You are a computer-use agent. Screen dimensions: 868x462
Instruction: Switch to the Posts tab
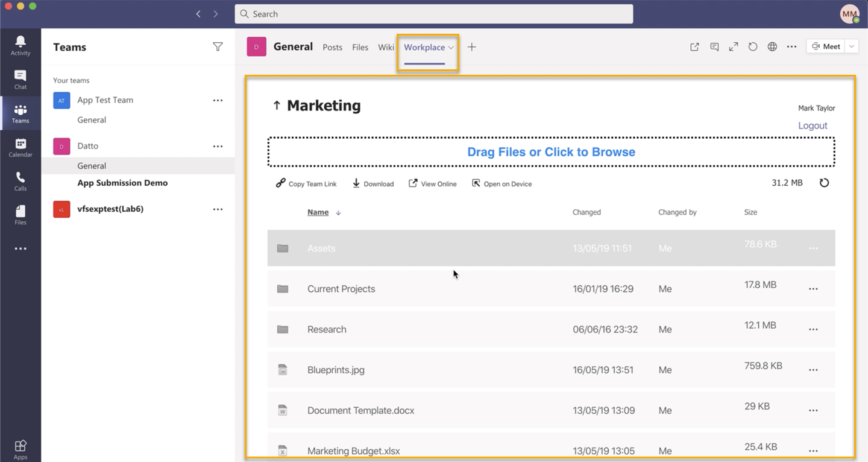[332, 48]
